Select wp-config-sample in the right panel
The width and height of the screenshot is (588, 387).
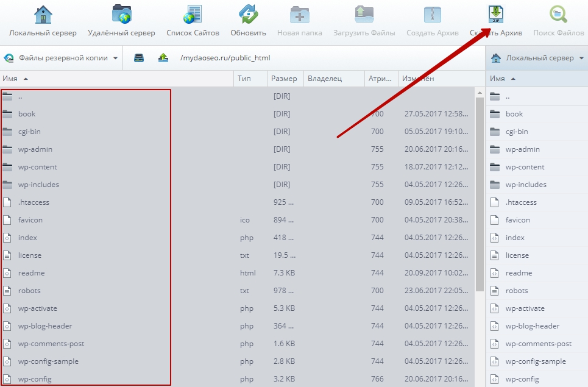[x=537, y=361]
